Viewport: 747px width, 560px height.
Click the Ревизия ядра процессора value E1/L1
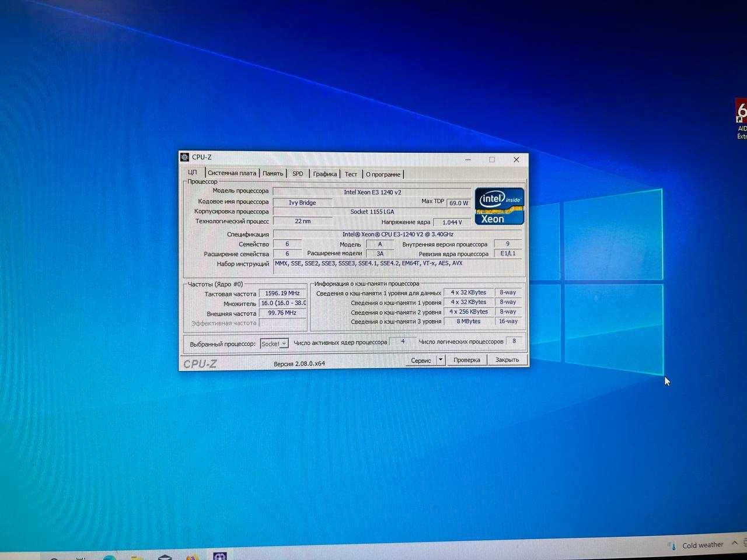pyautogui.click(x=508, y=253)
